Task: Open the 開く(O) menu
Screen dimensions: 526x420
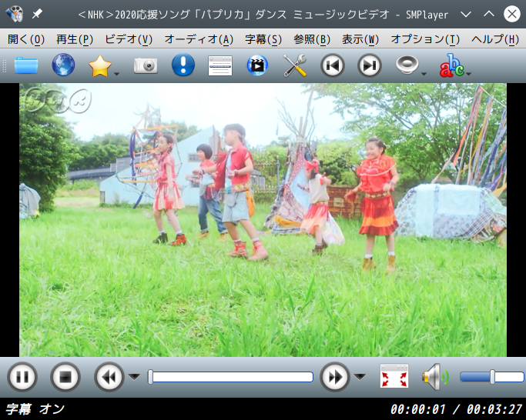Action: (26, 39)
